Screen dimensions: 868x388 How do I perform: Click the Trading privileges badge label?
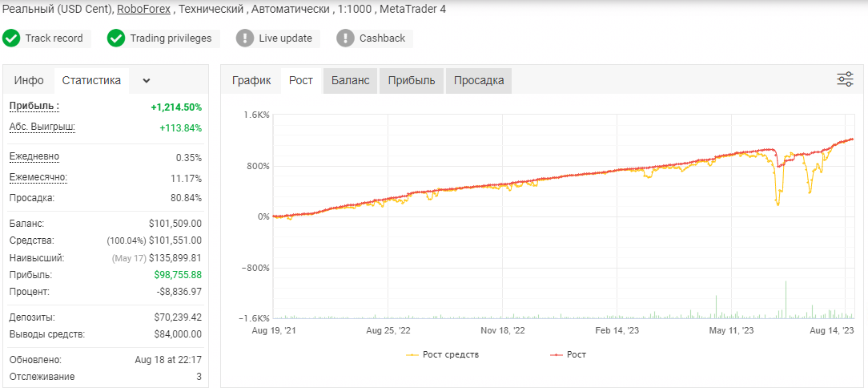[171, 38]
